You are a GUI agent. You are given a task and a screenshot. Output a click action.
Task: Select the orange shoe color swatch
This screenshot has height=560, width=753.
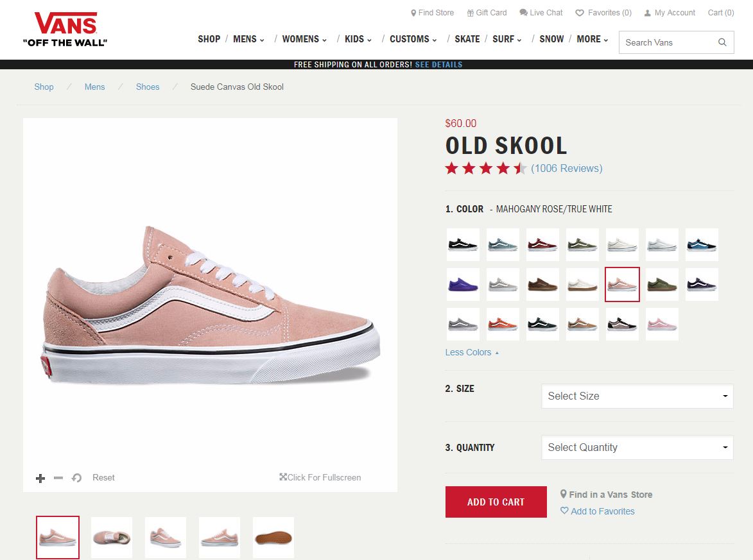503,325
